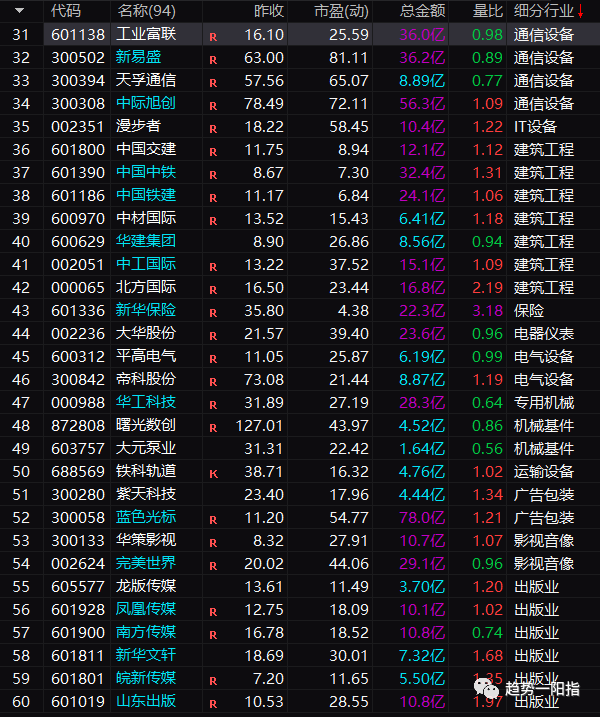
Task: Click the R icon next to 南方传媒
Action: (x=213, y=635)
